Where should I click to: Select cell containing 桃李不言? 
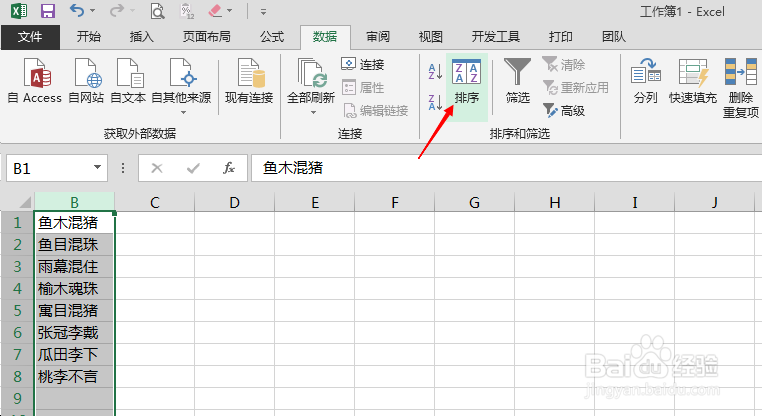tap(74, 376)
